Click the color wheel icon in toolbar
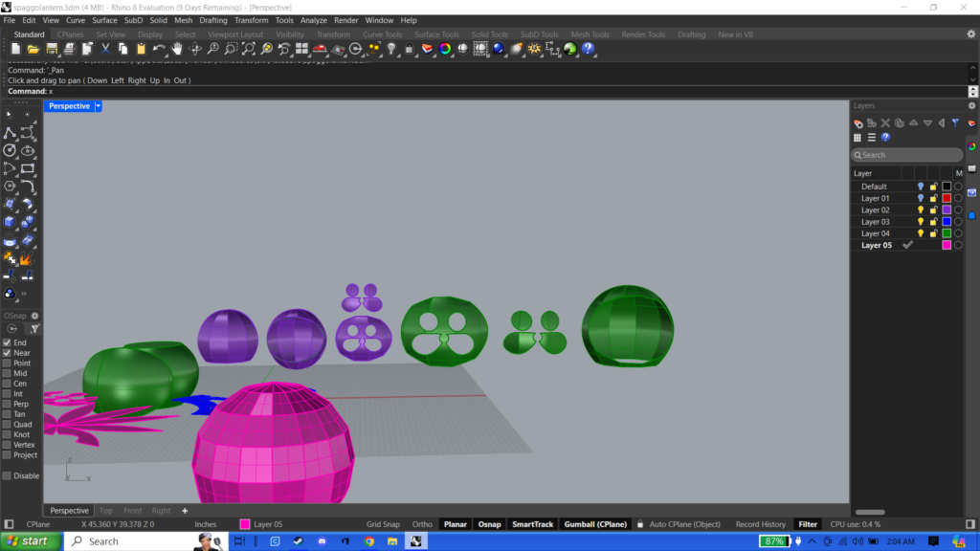Image resolution: width=980 pixels, height=551 pixels. (445, 49)
